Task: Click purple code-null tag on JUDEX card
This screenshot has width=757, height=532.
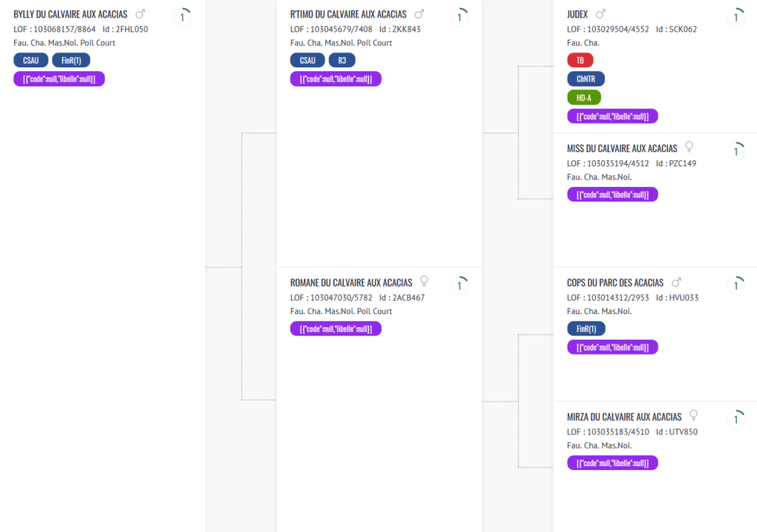Action: point(612,116)
